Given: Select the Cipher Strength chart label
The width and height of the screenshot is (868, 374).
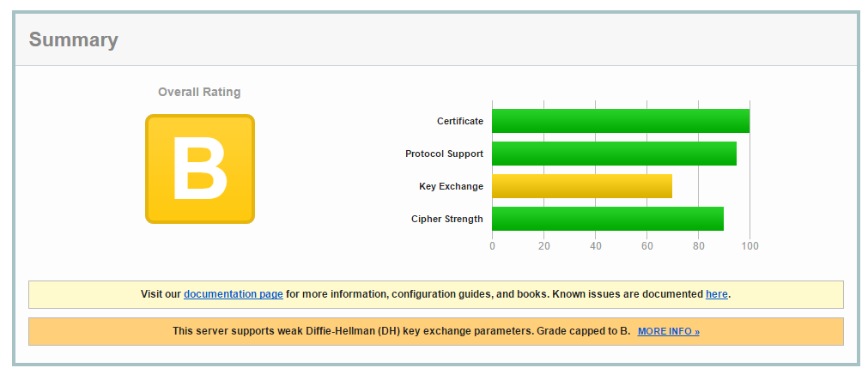Looking at the screenshot, I should click(x=446, y=219).
